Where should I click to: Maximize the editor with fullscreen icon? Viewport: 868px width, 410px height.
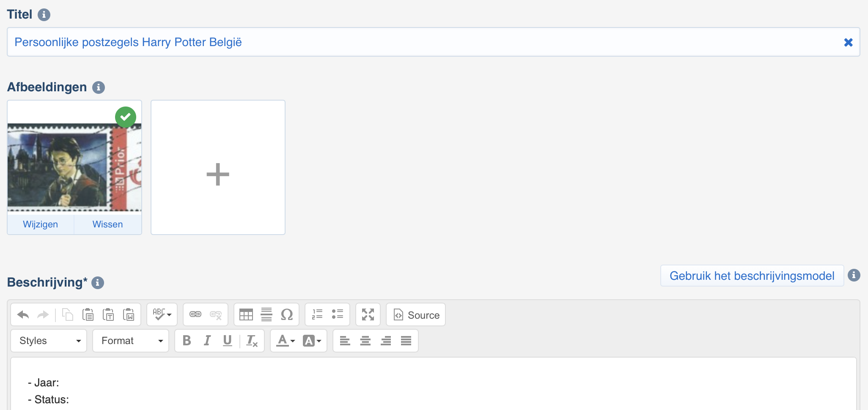pos(368,314)
